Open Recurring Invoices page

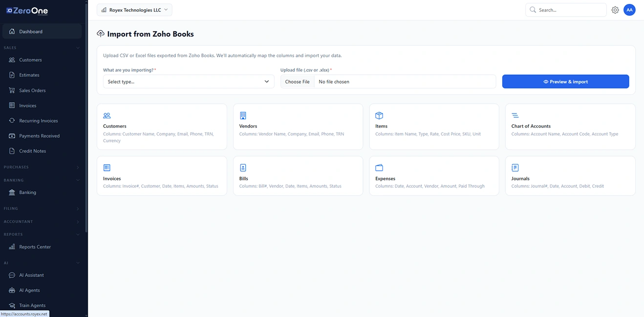pos(42,120)
